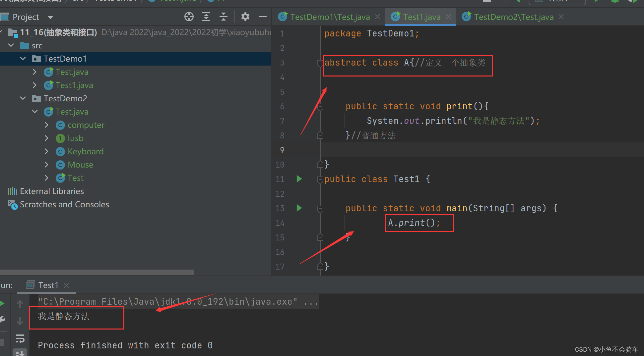Image resolution: width=644 pixels, height=356 pixels.
Task: Click the System.out.println line
Action: pyautogui.click(x=453, y=121)
